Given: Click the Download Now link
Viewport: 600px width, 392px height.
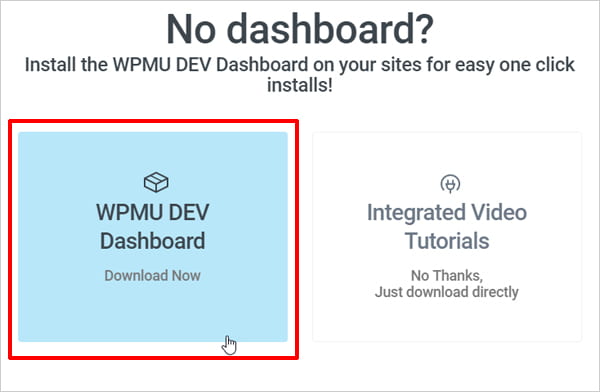Looking at the screenshot, I should 152,275.
